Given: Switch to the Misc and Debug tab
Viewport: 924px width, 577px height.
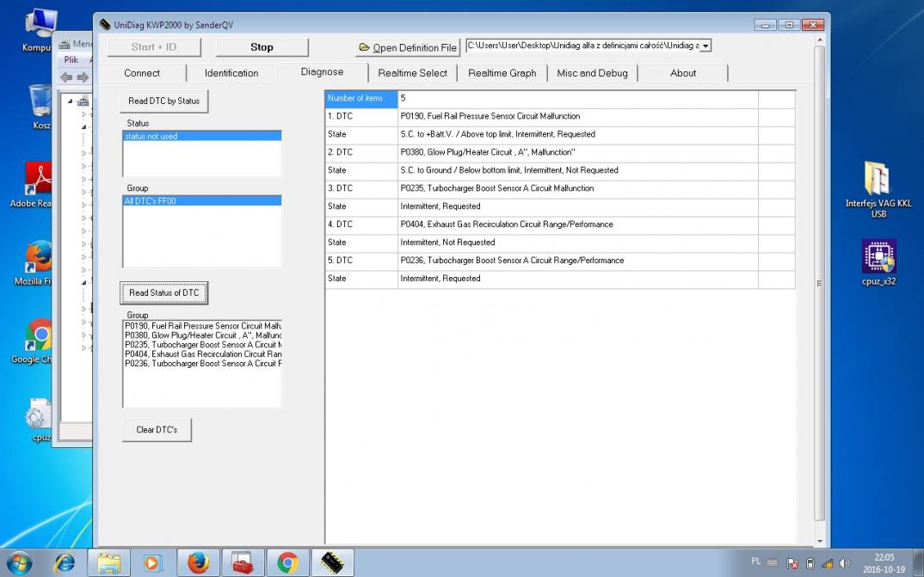Looking at the screenshot, I should (592, 73).
